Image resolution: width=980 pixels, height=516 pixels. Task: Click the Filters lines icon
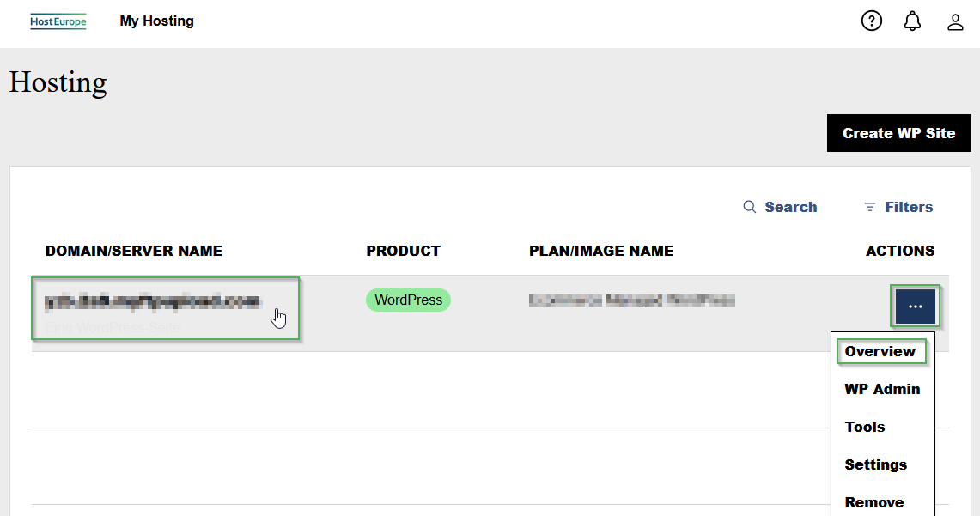pyautogui.click(x=870, y=207)
